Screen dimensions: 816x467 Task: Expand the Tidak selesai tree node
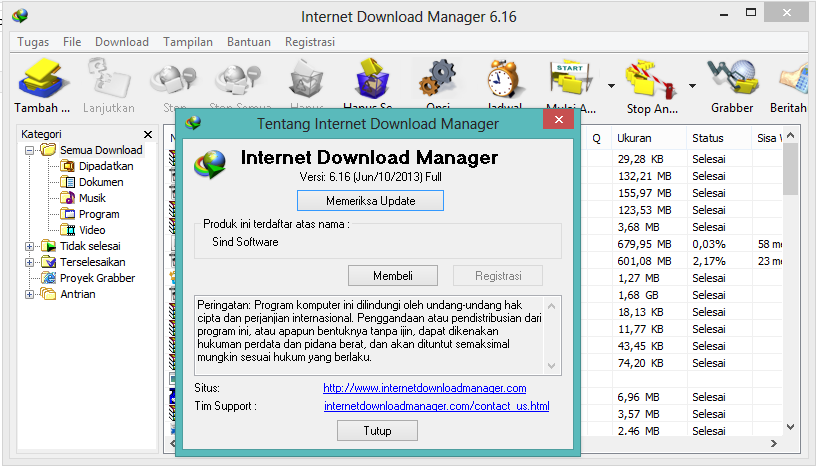(30, 246)
